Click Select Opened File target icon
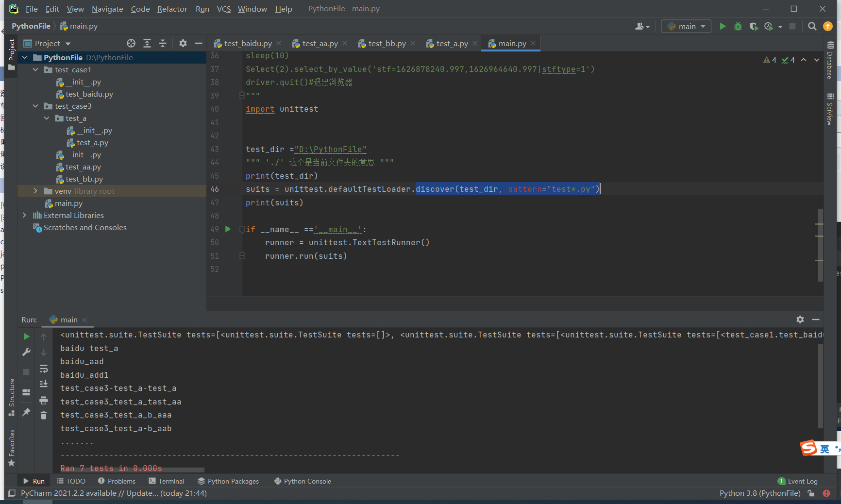841x504 pixels. pos(131,44)
